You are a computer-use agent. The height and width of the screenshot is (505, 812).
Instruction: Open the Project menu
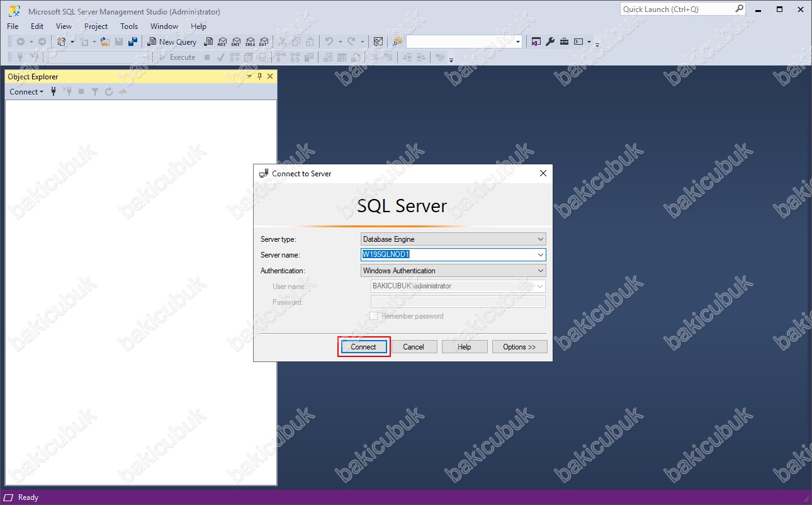coord(96,26)
